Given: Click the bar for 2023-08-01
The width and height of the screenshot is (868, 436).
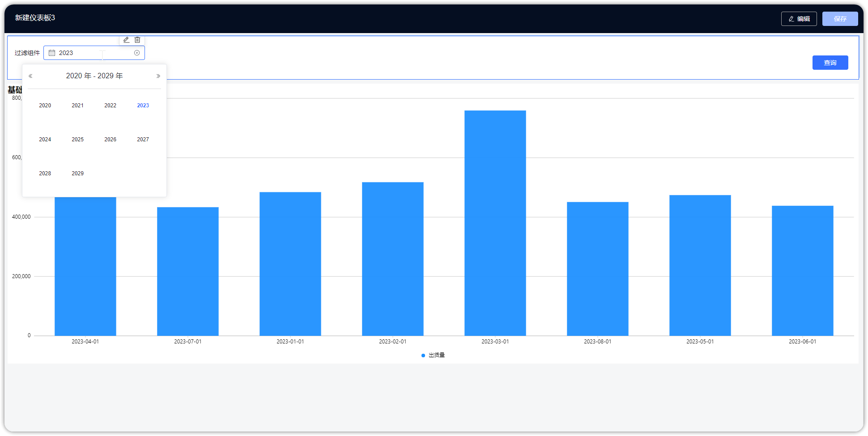Looking at the screenshot, I should point(597,269).
